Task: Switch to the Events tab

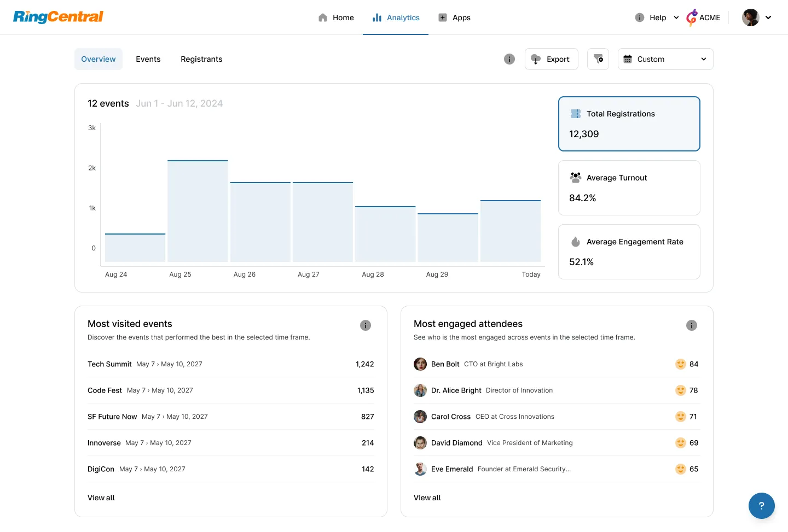Action: pos(148,59)
